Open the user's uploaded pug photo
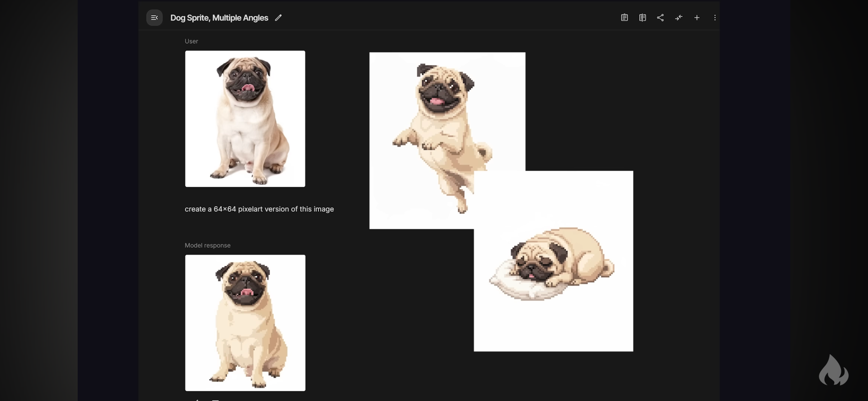Screen dimensions: 868x401 pyautogui.click(x=245, y=119)
